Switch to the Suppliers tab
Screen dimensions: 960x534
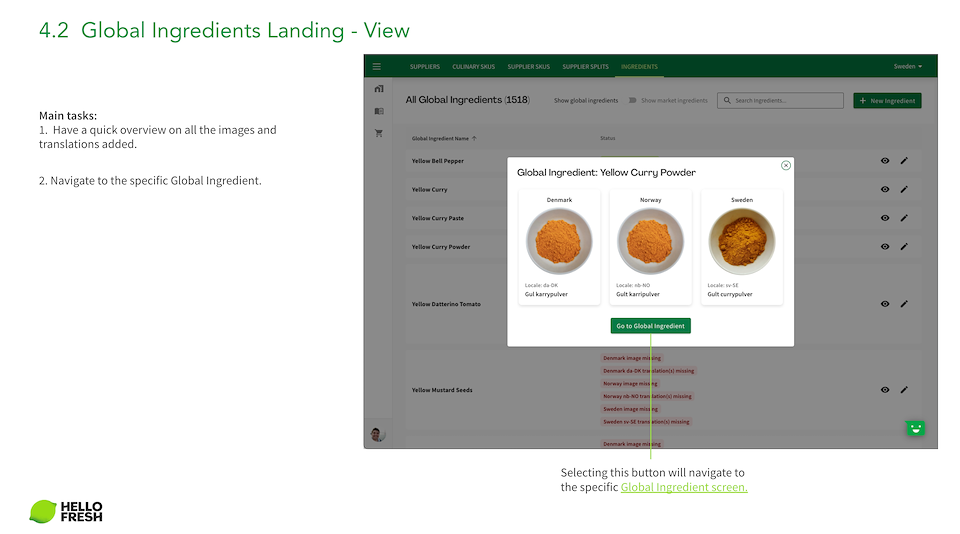[424, 67]
